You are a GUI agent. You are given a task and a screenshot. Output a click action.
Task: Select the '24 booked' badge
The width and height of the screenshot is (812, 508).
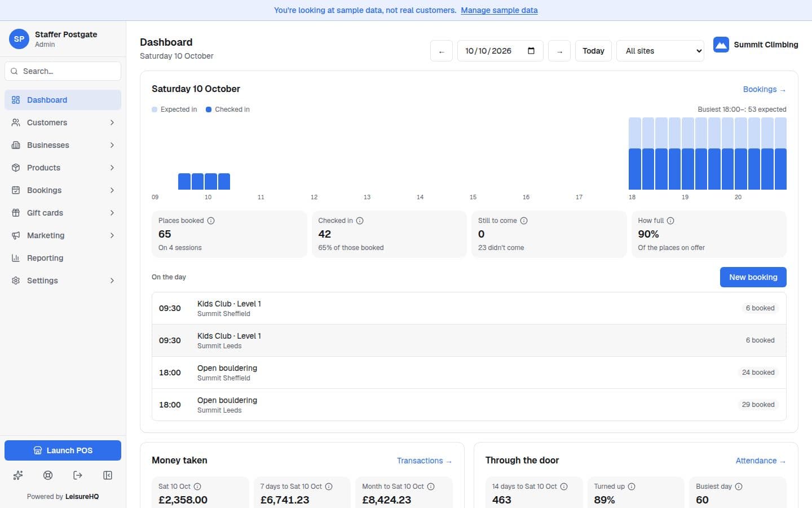(x=758, y=373)
